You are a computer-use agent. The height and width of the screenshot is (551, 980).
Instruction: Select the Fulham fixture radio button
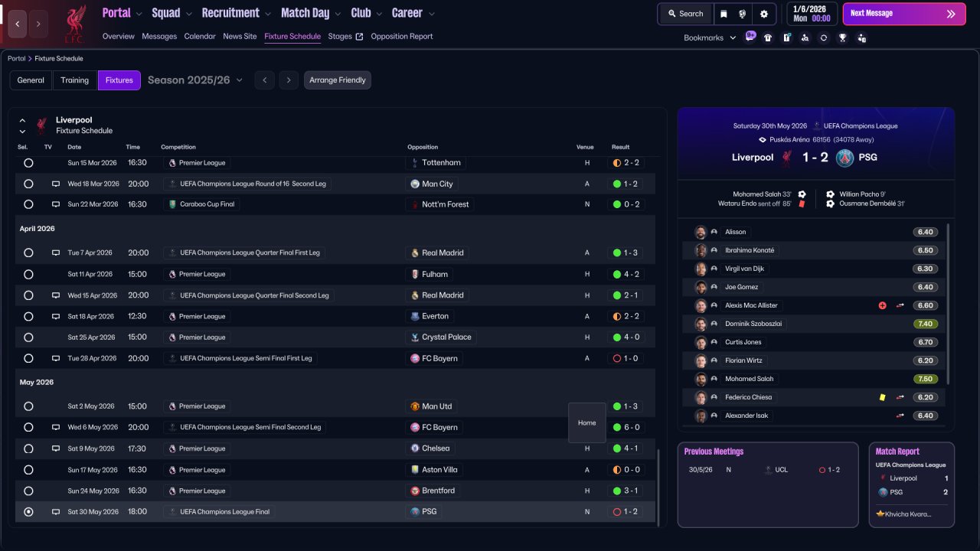tap(28, 274)
